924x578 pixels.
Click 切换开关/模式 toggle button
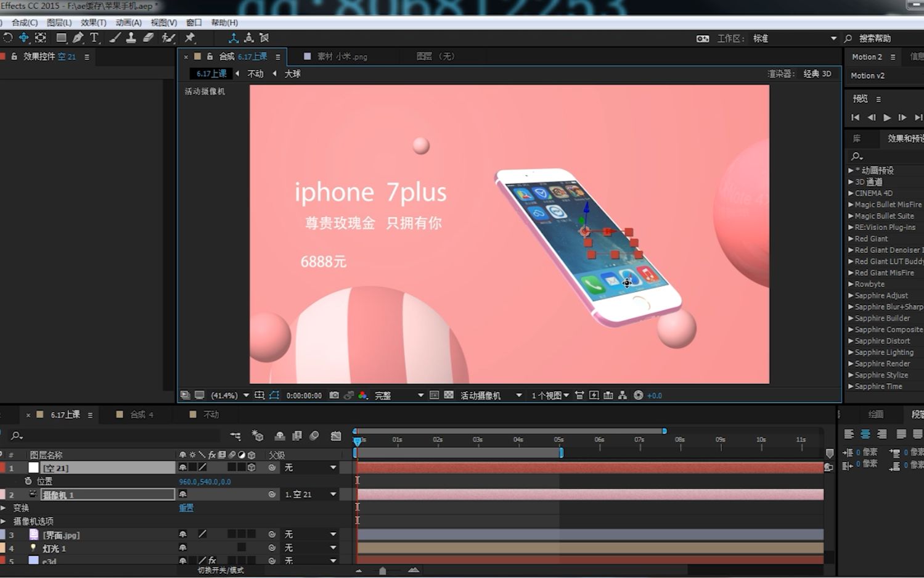(221, 570)
